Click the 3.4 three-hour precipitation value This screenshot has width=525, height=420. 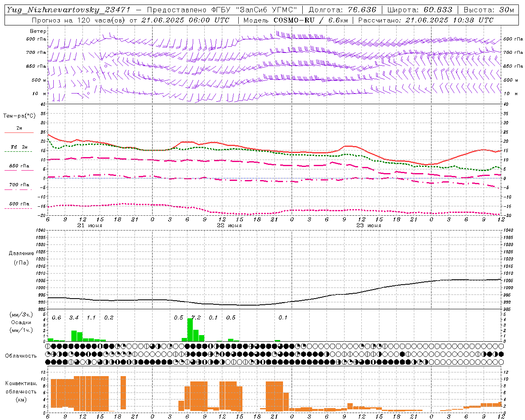tap(74, 318)
